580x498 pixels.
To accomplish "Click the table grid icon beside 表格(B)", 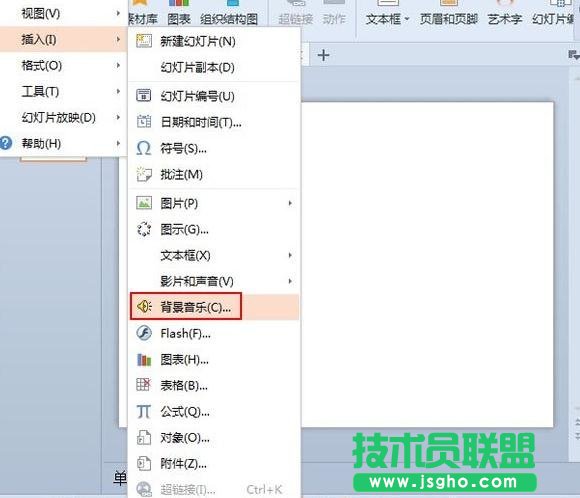I will (x=144, y=385).
